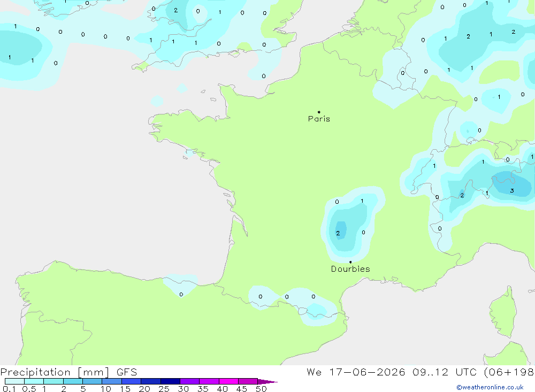Click the purple arrow end of legend
Image resolution: width=535 pixels, height=392 pixels.
pos(267,381)
